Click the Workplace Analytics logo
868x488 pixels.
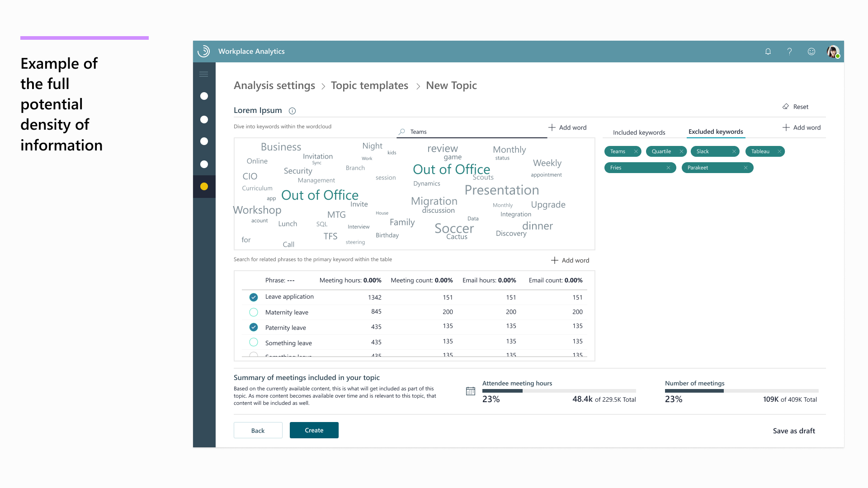click(204, 51)
